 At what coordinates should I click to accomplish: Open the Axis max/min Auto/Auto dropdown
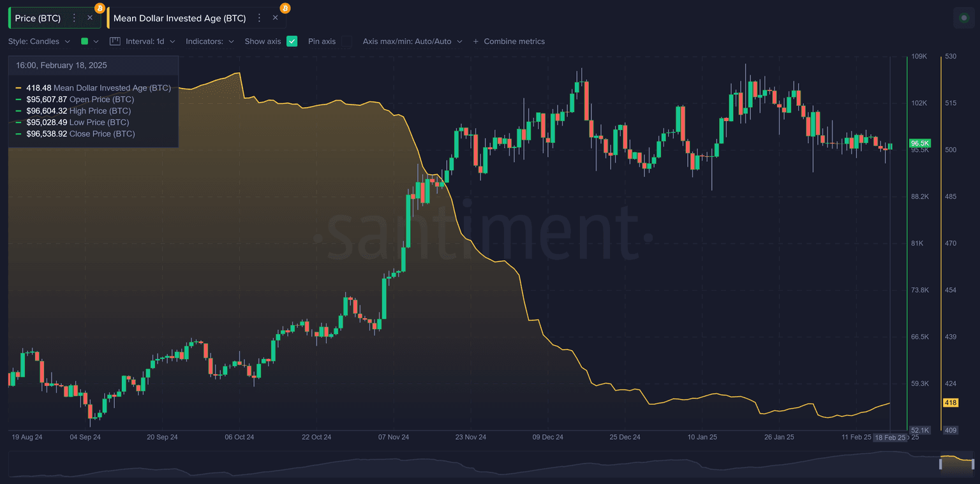(x=412, y=41)
